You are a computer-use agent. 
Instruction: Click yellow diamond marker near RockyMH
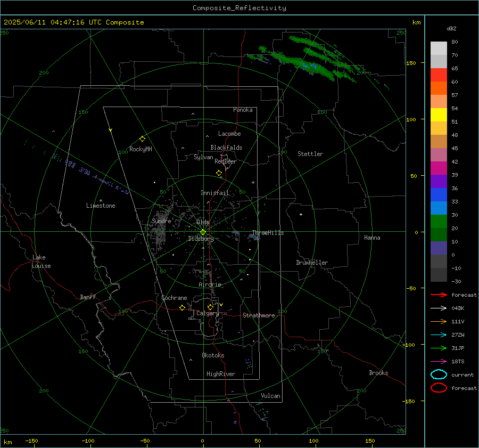[142, 139]
